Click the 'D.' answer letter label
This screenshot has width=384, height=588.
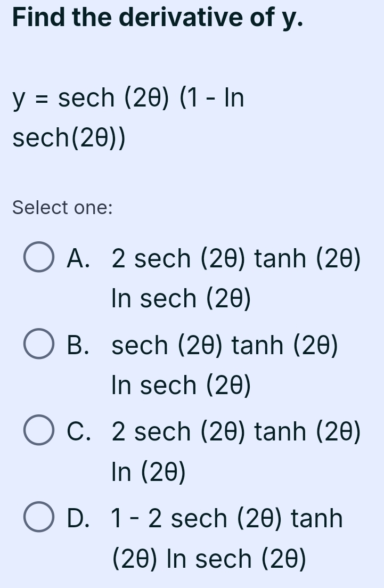tap(78, 518)
